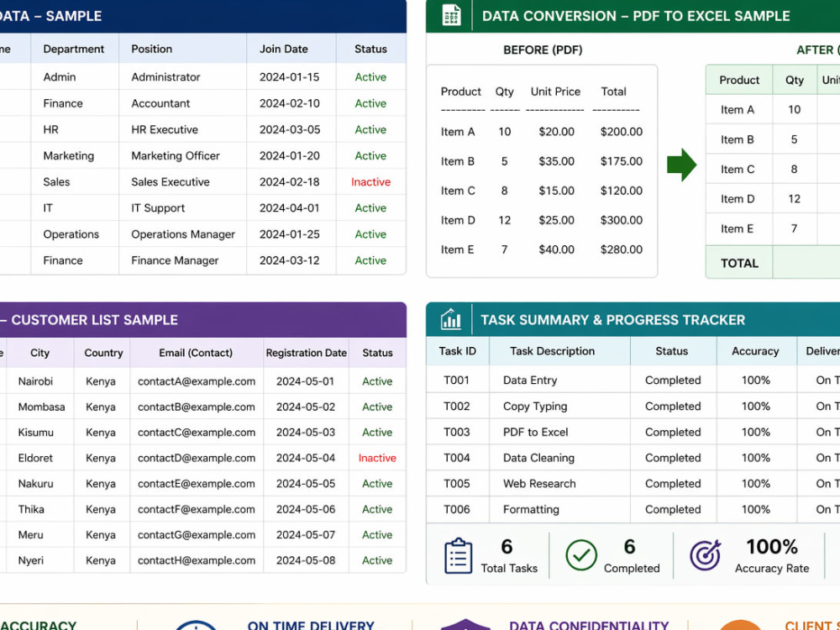Click the 'Join Date' column header
This screenshot has width=840, height=630.
click(283, 49)
